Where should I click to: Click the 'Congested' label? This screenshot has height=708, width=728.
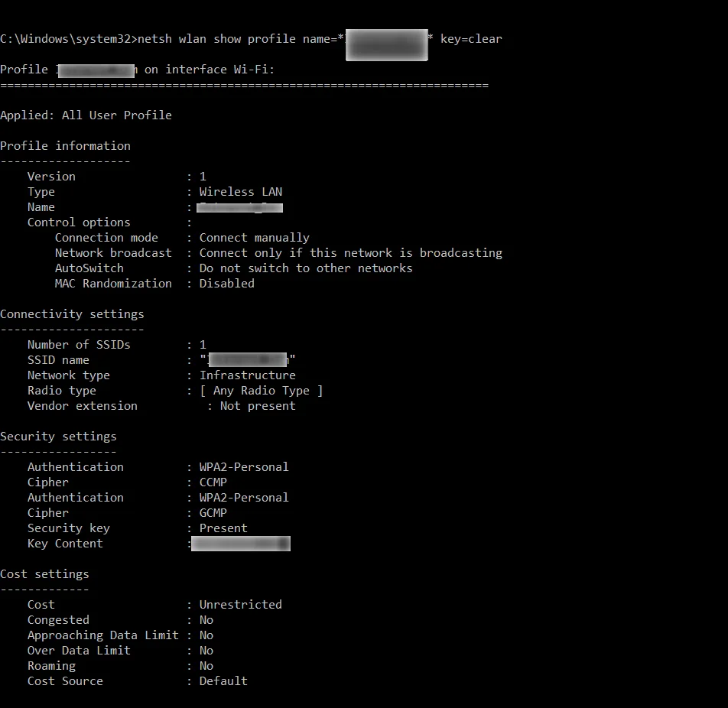point(58,620)
